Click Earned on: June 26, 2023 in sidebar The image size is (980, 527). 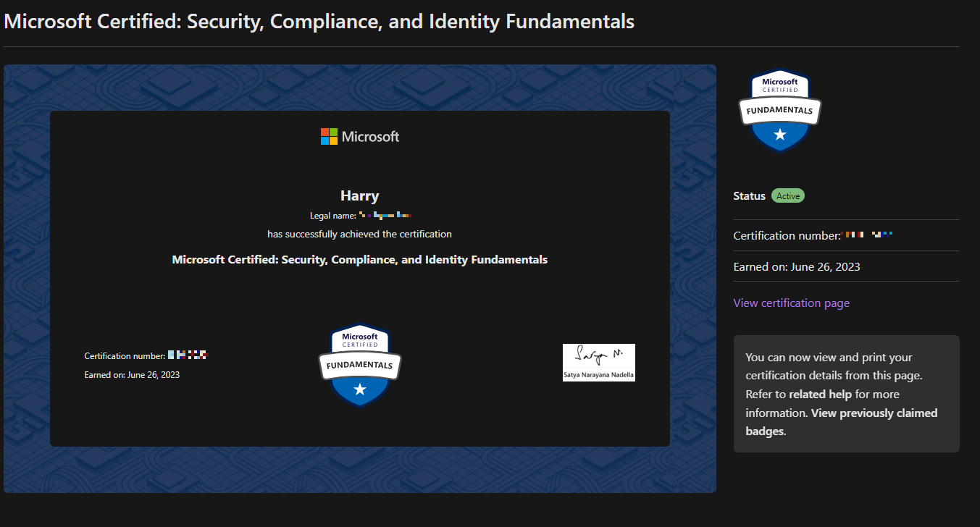[x=797, y=266]
